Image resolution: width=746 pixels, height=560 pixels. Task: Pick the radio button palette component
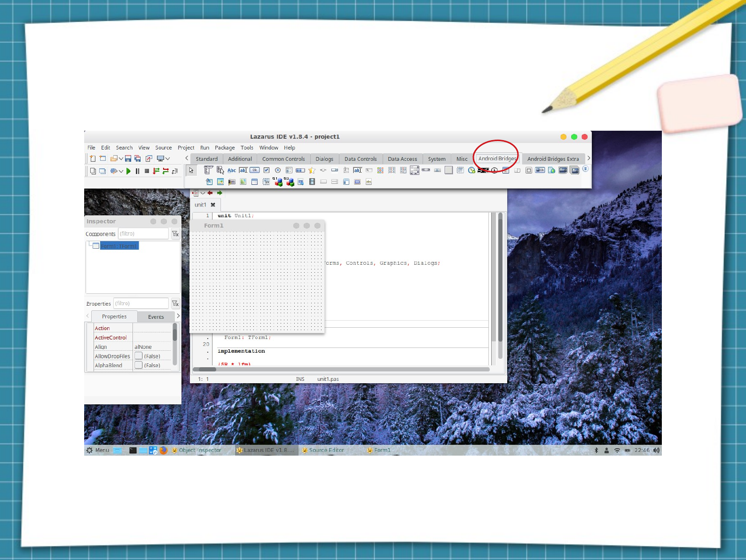tap(278, 170)
